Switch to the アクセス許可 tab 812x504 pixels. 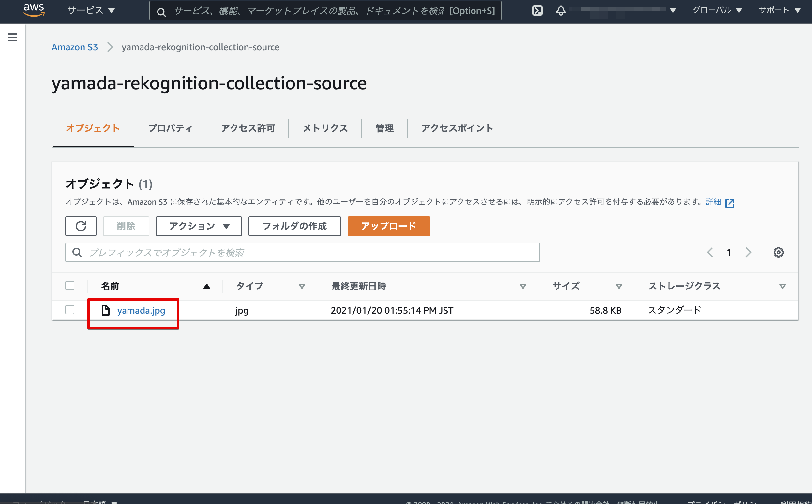coord(248,128)
